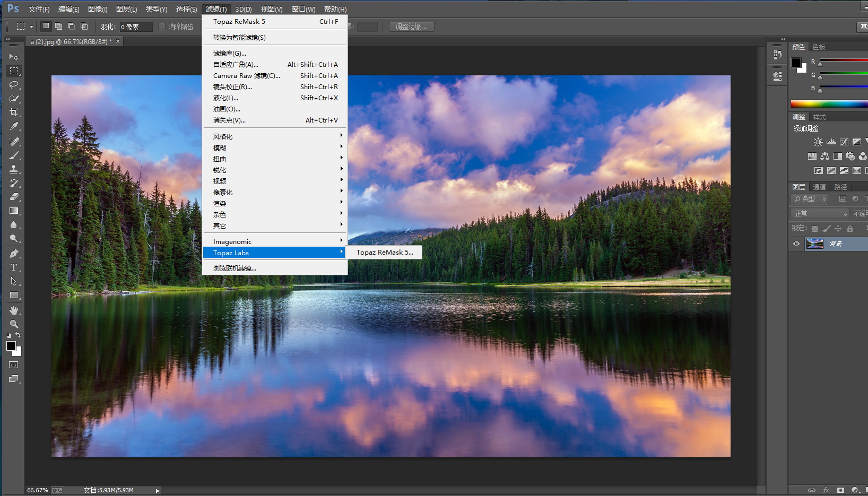Select the Rectangular Marquee tool
The height and width of the screenshot is (496, 868).
click(14, 71)
